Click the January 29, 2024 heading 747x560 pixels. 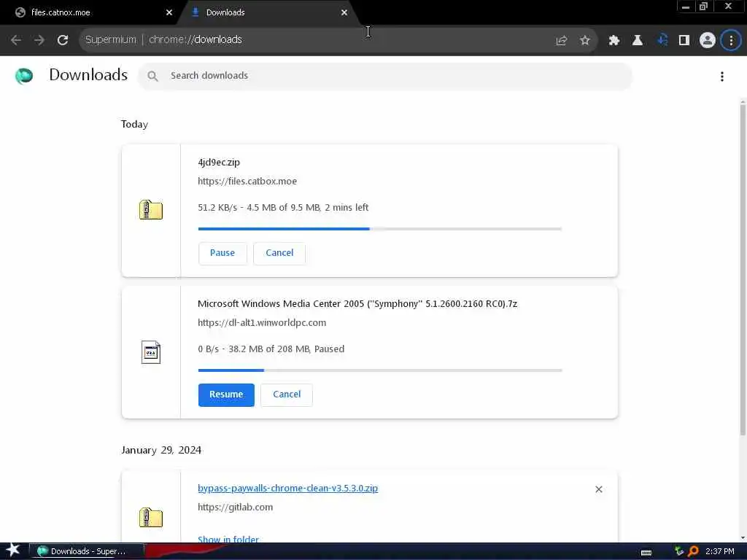[x=161, y=450]
